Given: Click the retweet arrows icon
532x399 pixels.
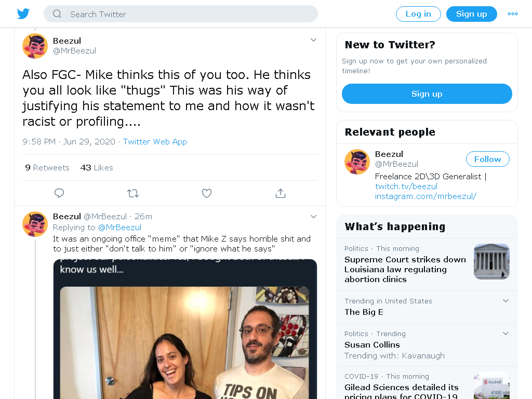Looking at the screenshot, I should (132, 193).
